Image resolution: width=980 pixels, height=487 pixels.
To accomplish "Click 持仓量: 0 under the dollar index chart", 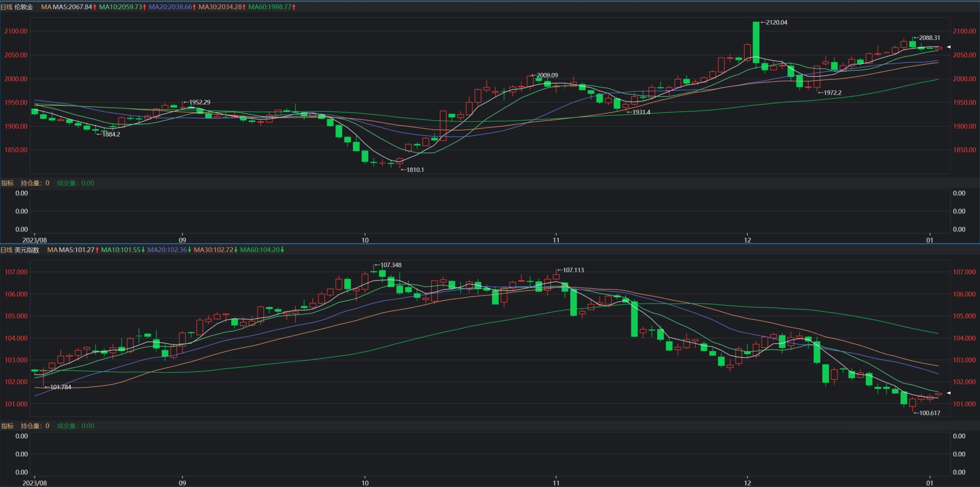I will coord(35,426).
